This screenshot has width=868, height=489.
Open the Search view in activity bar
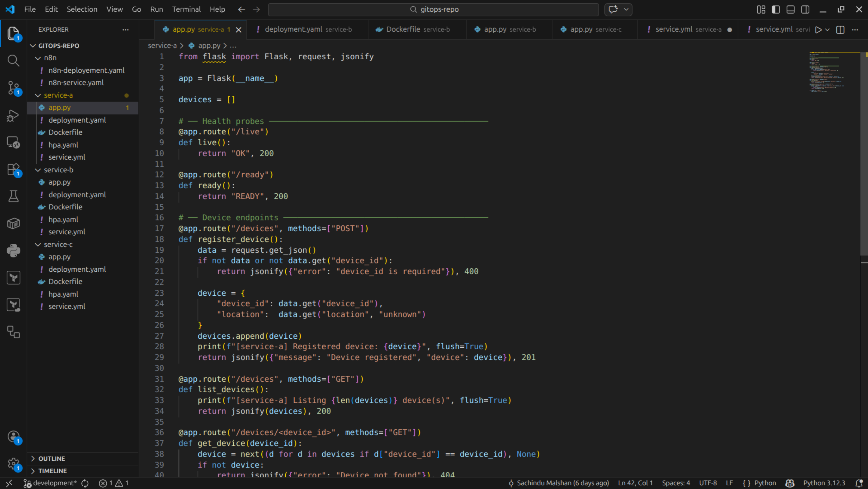click(x=13, y=61)
